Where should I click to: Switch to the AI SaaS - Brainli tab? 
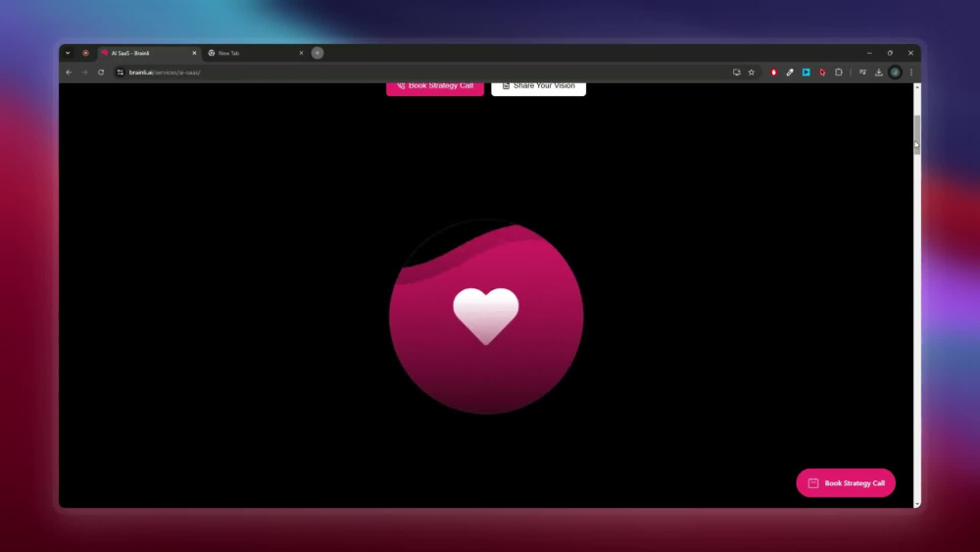tap(148, 53)
